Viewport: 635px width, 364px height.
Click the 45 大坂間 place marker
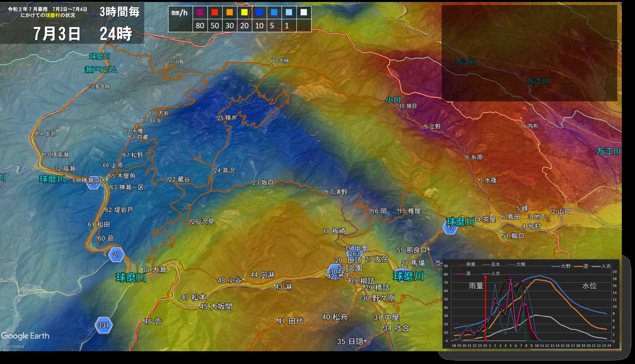[x=216, y=307]
